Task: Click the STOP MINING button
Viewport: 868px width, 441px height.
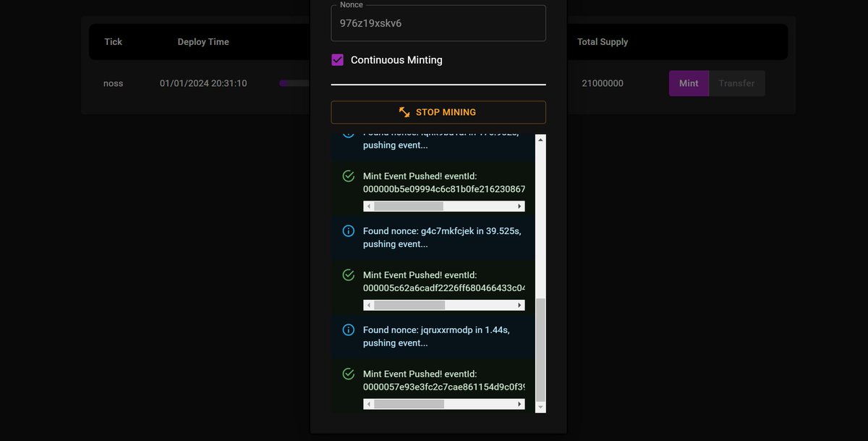Action: (x=438, y=112)
